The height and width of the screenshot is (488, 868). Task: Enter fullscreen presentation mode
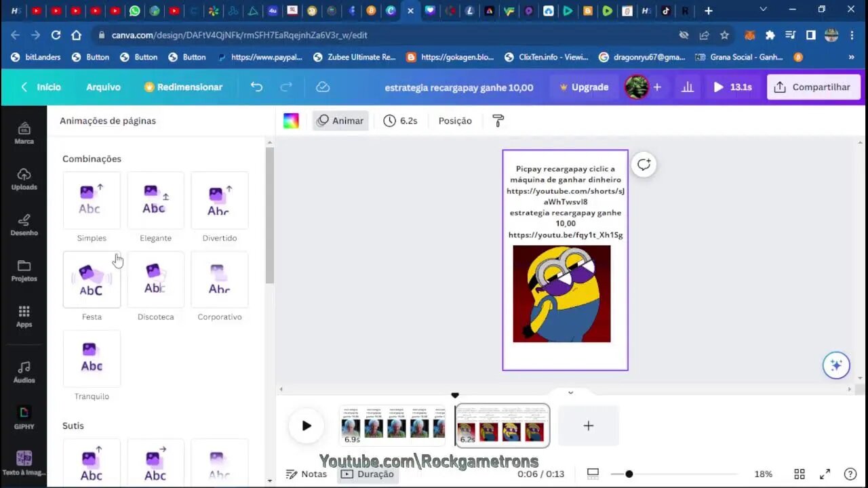point(825,474)
